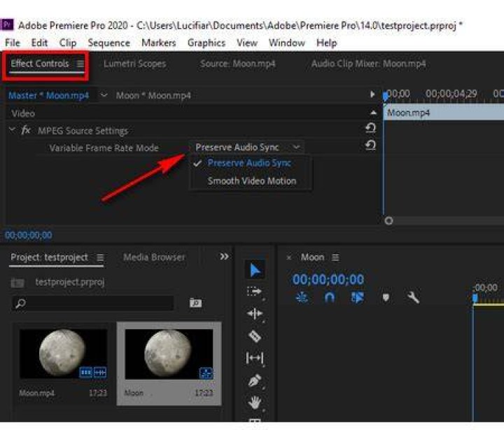The height and width of the screenshot is (430, 504).
Task: Click the MPEG Source Settings label
Action: click(x=83, y=131)
